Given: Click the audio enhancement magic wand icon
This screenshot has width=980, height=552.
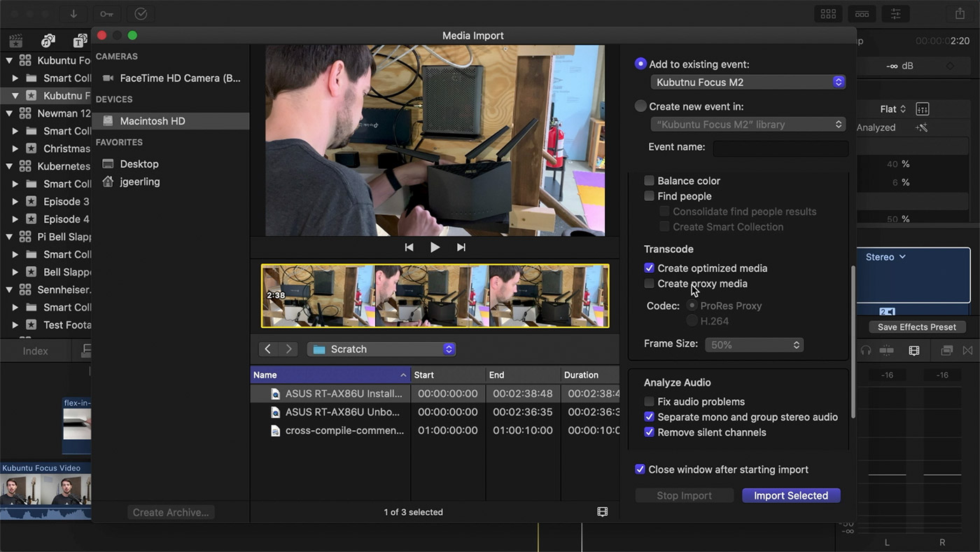Looking at the screenshot, I should pos(921,127).
